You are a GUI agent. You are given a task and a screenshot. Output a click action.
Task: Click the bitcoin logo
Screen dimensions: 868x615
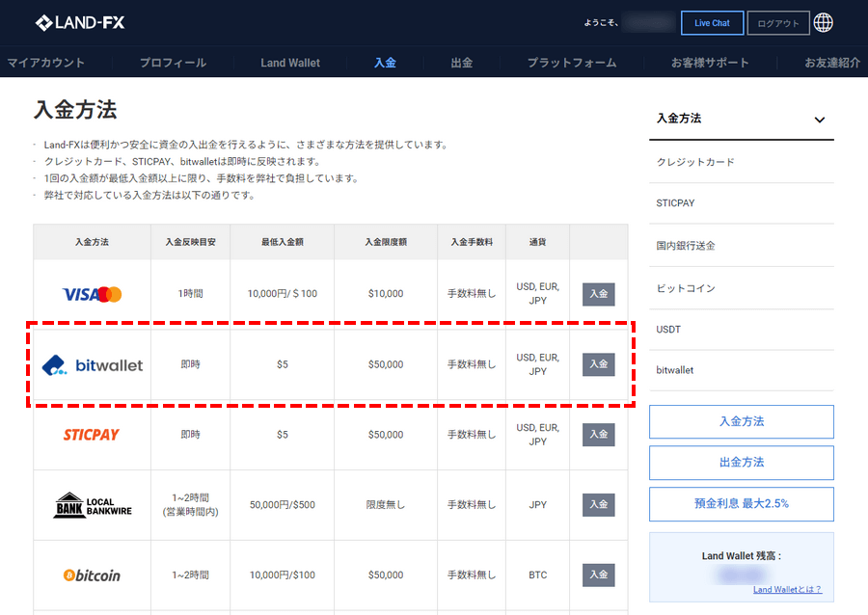pos(92,575)
